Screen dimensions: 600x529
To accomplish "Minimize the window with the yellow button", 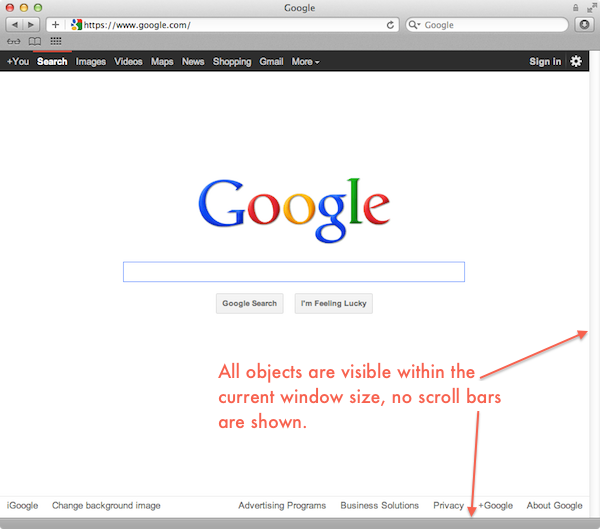I will 24,8.
